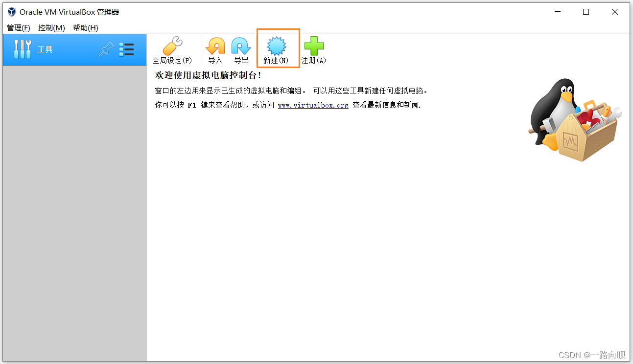Minimize the VirtualBox manager window
The height and width of the screenshot is (364, 633).
coord(557,12)
